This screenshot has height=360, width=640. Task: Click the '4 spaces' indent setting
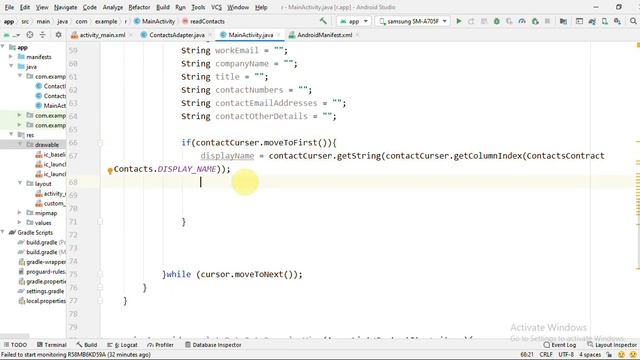[590, 354]
